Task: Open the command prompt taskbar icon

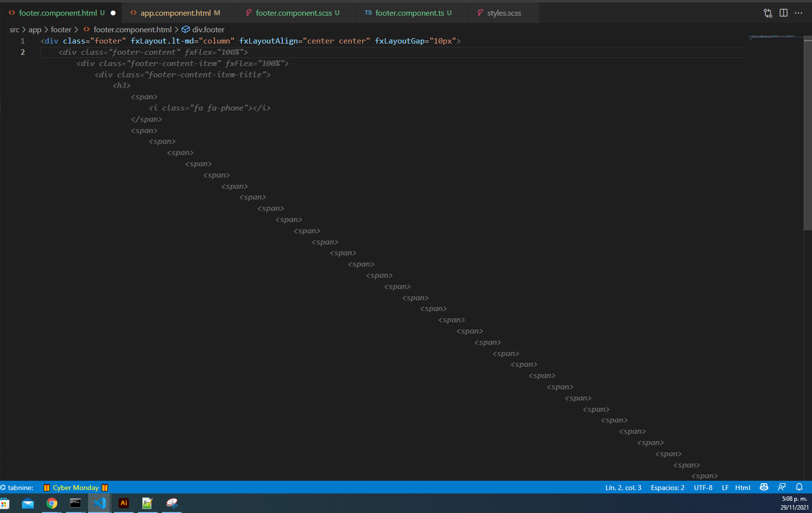Action: point(75,503)
